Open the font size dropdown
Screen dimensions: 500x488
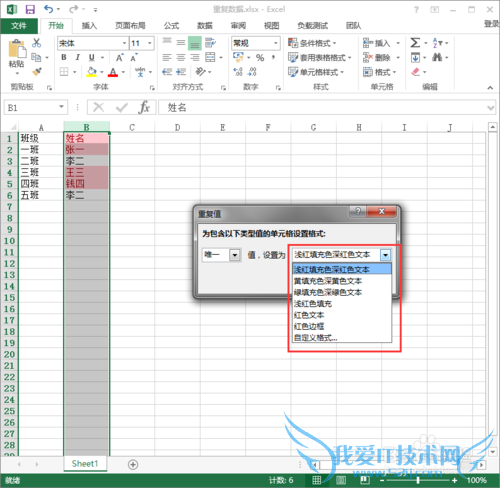(150, 43)
